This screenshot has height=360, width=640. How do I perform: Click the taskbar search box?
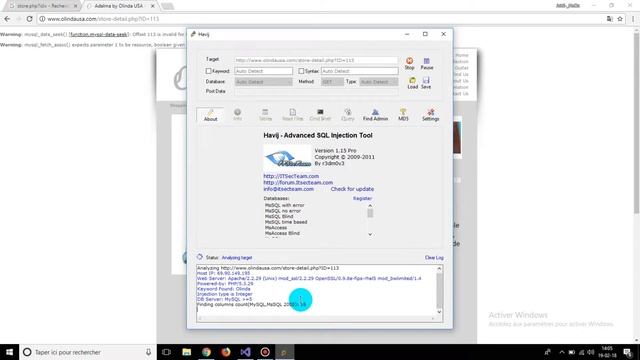pos(88,352)
